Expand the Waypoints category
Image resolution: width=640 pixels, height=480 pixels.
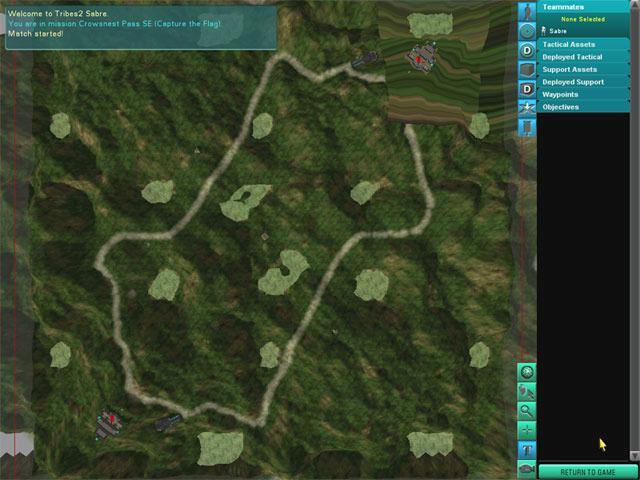click(583, 94)
